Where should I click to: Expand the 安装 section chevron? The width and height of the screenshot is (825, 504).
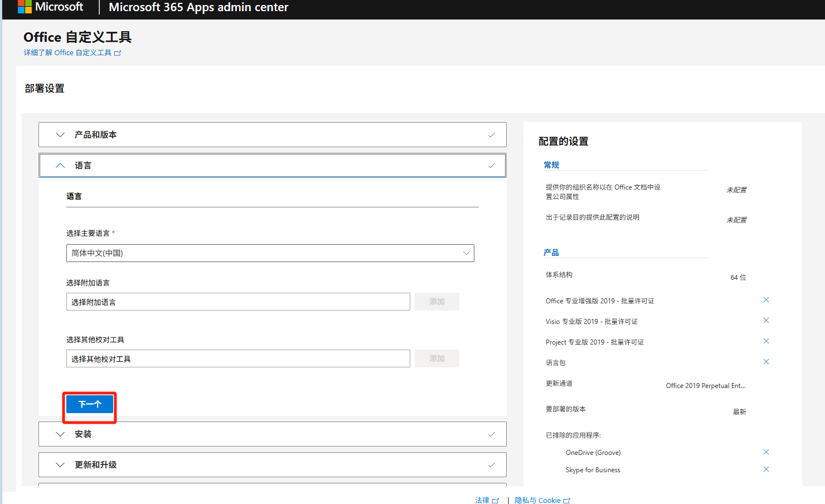click(x=60, y=434)
